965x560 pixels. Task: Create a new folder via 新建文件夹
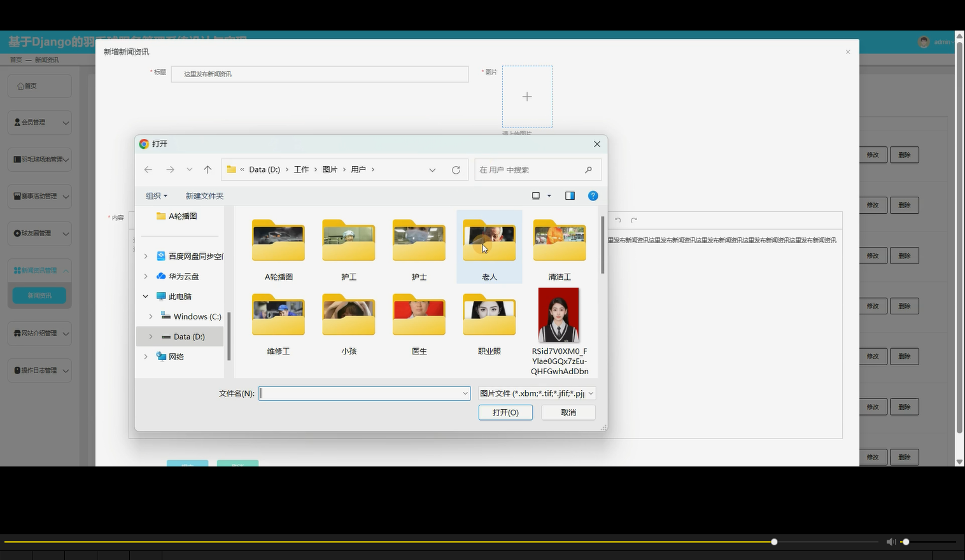coord(204,196)
